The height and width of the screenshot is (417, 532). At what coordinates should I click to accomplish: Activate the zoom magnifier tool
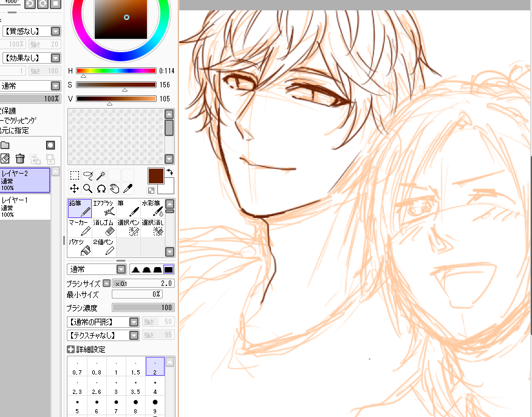click(88, 189)
